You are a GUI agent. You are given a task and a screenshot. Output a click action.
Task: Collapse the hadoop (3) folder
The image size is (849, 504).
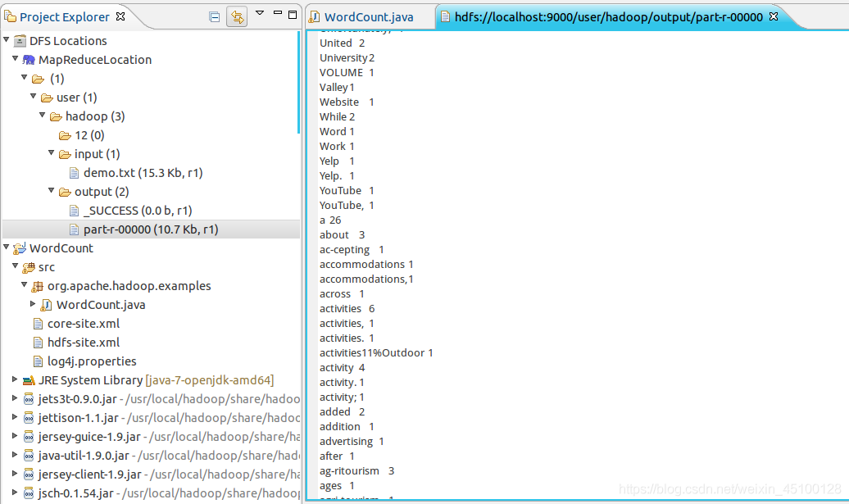pos(43,115)
